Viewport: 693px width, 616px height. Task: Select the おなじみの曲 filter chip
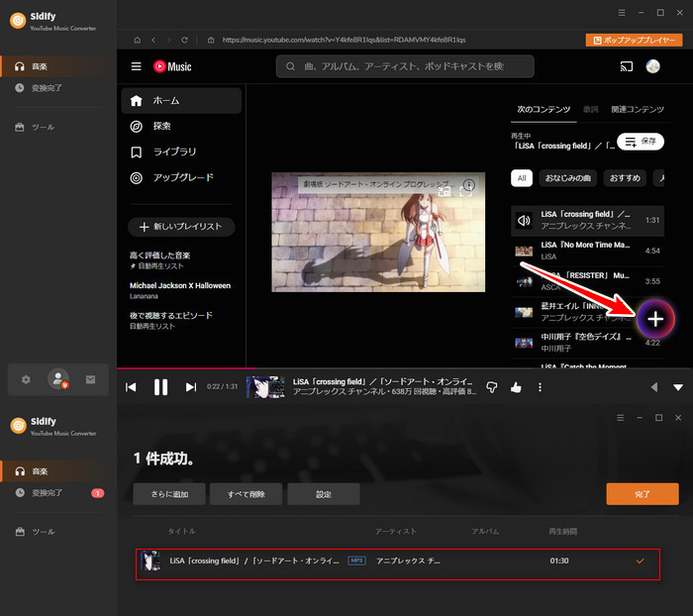(567, 178)
